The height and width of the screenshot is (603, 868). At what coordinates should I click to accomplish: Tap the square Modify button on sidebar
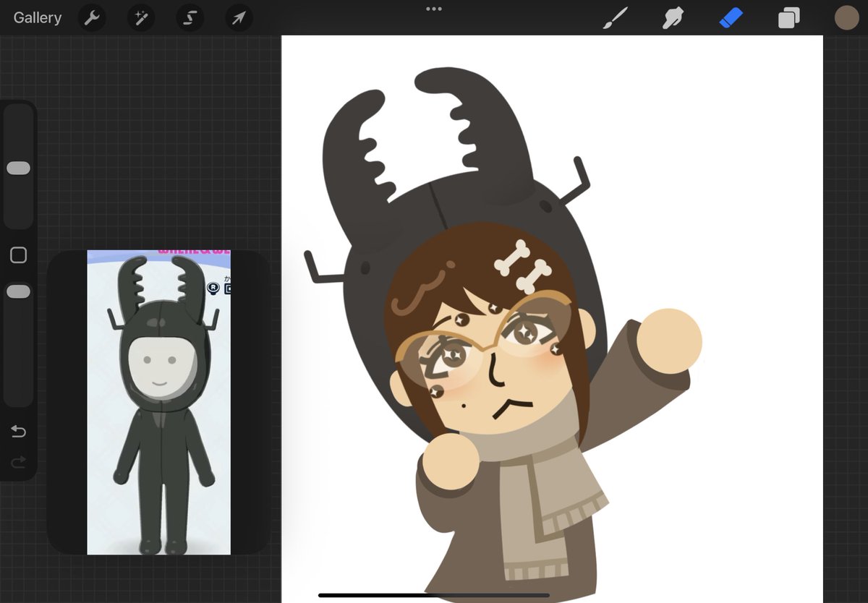point(18,255)
